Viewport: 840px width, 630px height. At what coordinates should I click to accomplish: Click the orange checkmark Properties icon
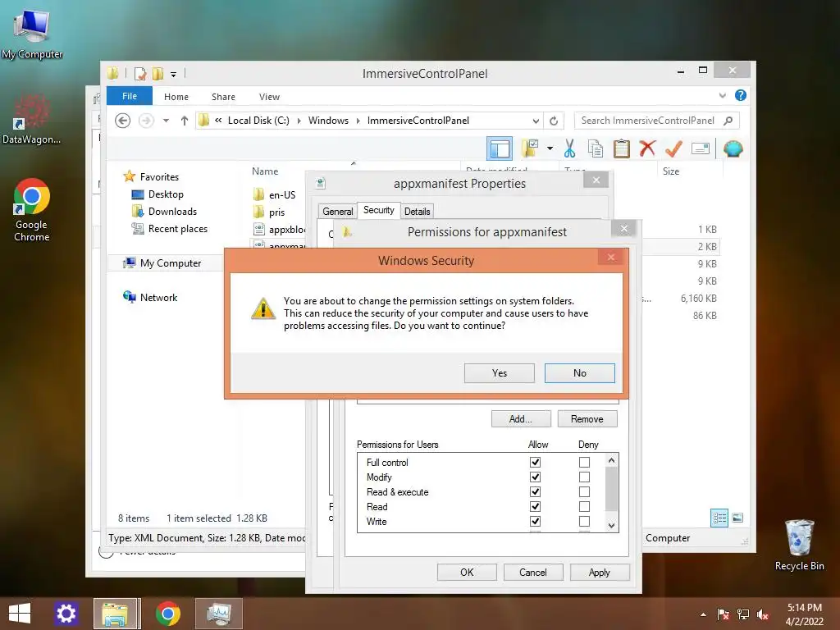pyautogui.click(x=674, y=148)
